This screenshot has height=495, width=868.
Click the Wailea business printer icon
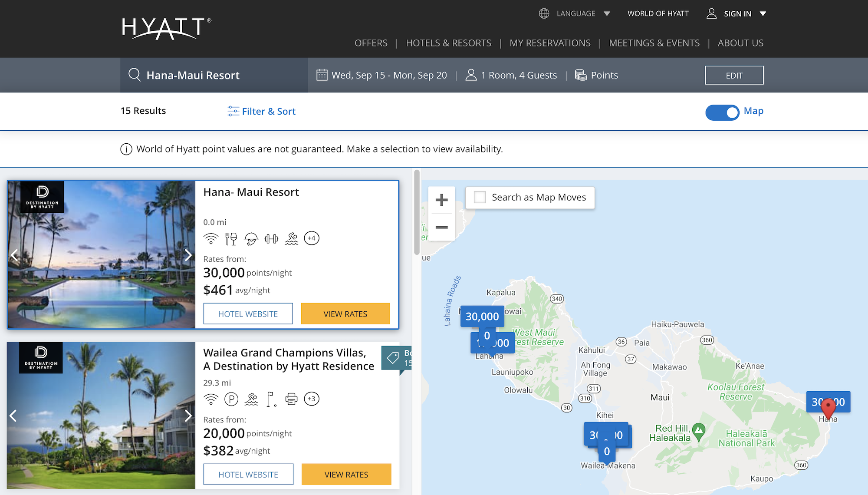coord(291,399)
